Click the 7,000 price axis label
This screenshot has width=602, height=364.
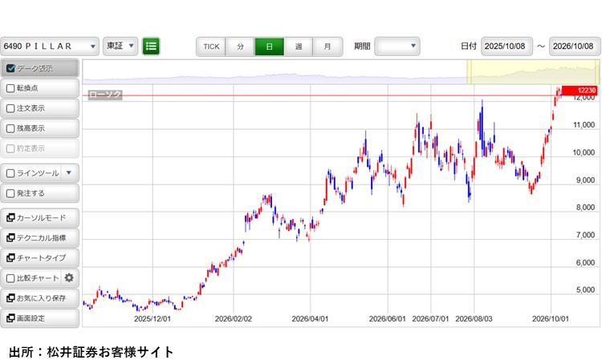click(x=585, y=235)
